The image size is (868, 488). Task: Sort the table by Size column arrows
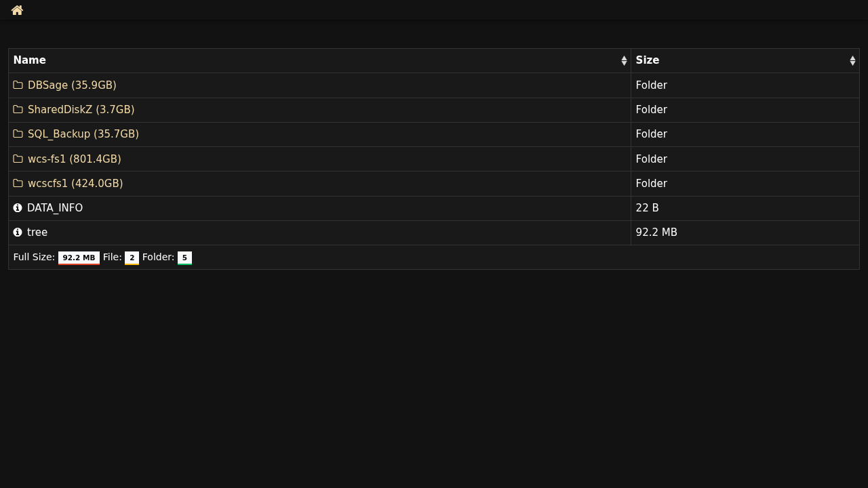[852, 61]
